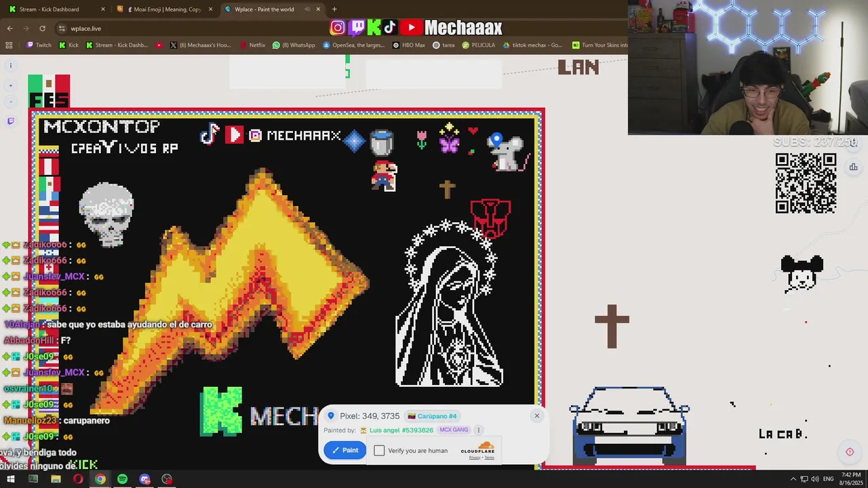Open the HBO Max bookmark
This screenshot has width=868, height=488.
(x=409, y=45)
